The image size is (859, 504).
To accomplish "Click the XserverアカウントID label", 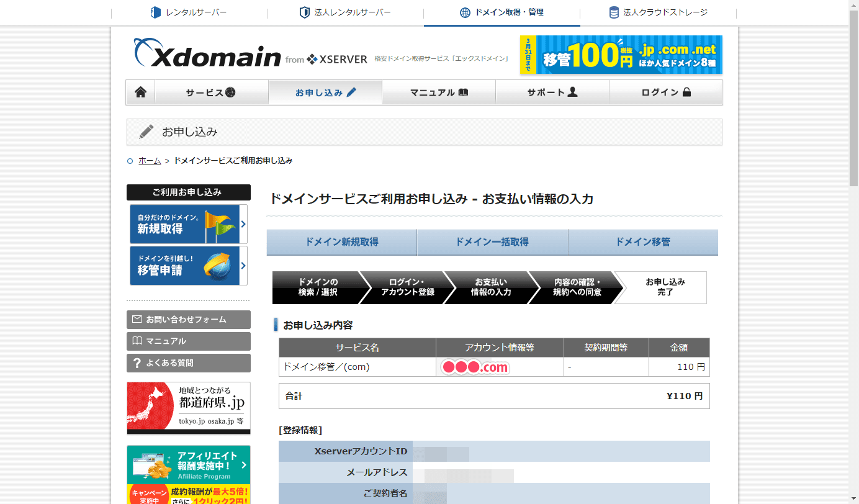I will (361, 451).
